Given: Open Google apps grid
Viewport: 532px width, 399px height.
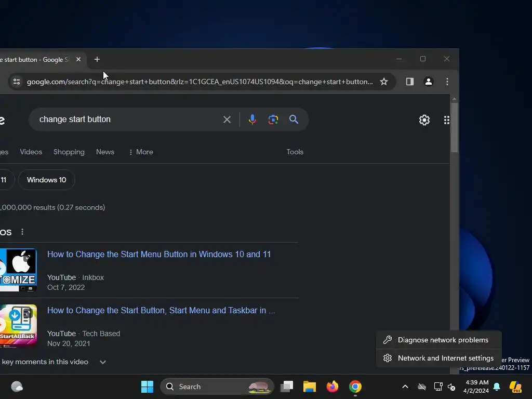Looking at the screenshot, I should [446, 120].
